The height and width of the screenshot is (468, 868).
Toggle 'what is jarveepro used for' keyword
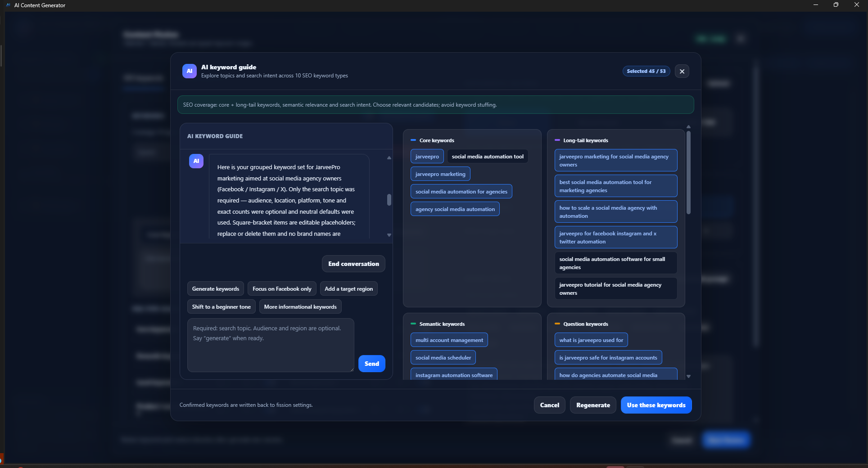pos(591,340)
